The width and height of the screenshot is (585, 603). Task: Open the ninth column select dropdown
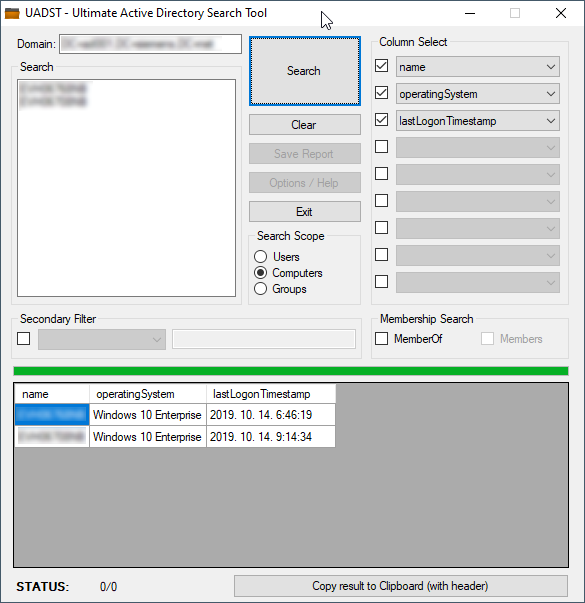[x=478, y=283]
